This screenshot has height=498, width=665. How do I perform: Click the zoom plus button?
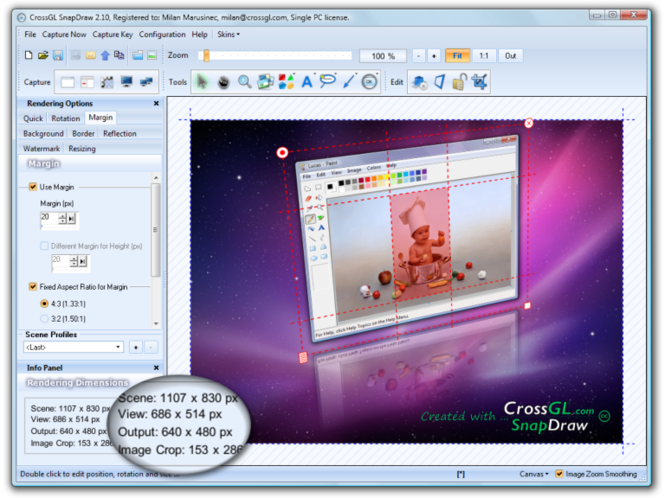[x=434, y=56]
